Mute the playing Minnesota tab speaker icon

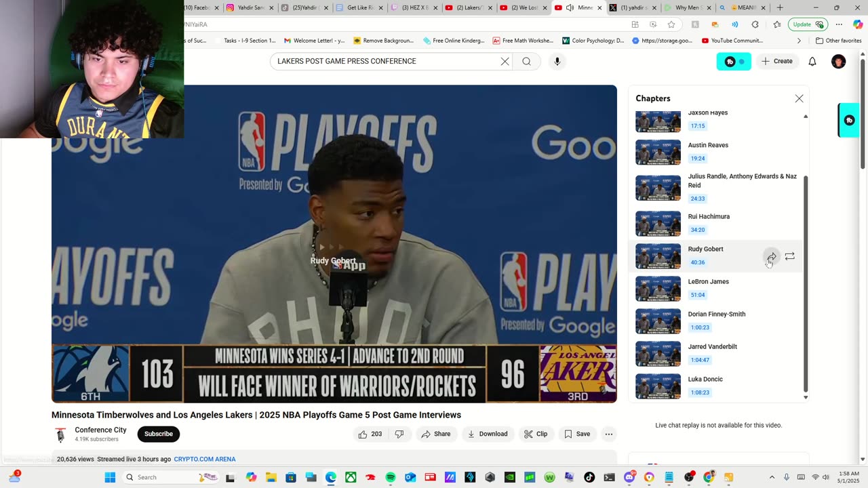coord(570,7)
